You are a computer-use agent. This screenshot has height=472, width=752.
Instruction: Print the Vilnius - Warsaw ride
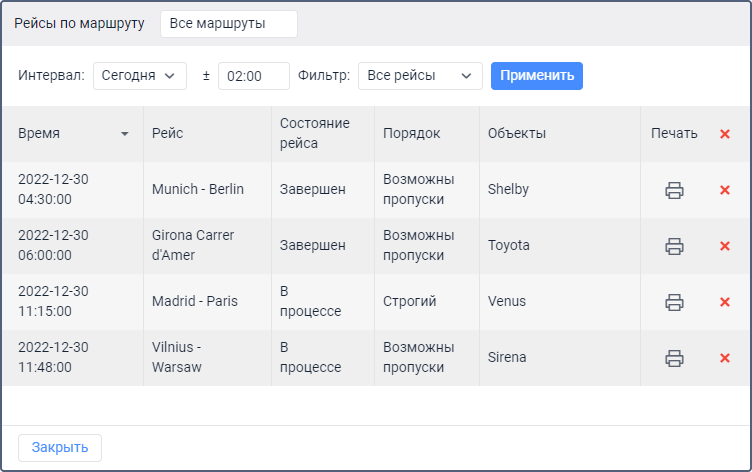tap(674, 358)
